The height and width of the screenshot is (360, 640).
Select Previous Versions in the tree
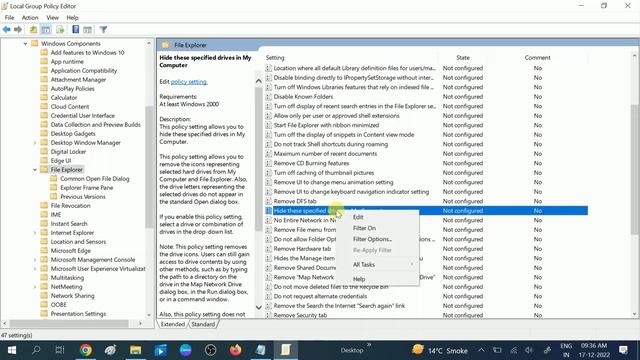click(x=83, y=197)
